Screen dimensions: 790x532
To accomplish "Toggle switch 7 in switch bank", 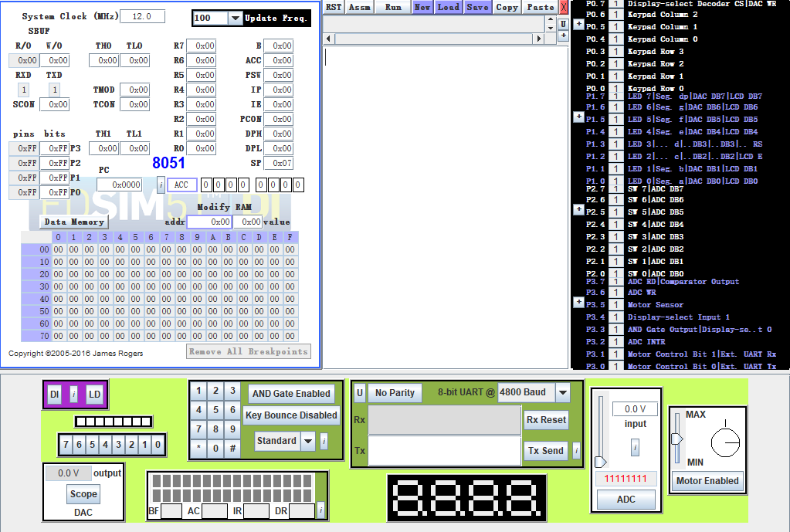I will pyautogui.click(x=66, y=444).
